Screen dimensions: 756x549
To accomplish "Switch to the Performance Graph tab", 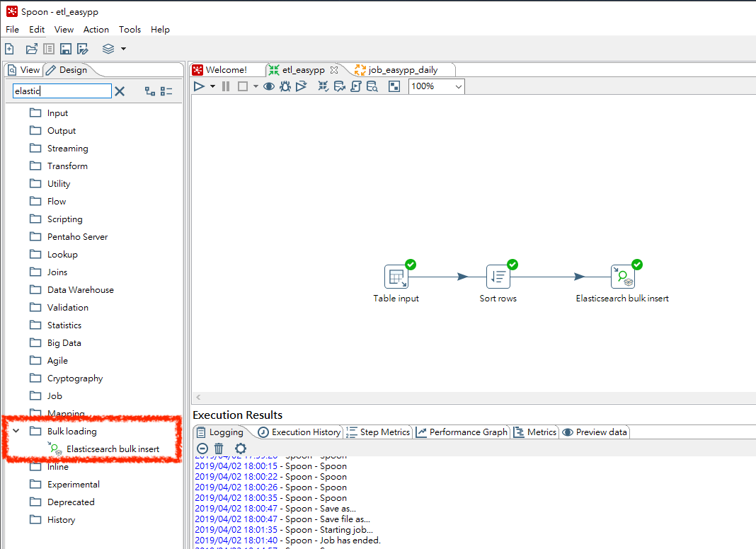I will coord(462,432).
